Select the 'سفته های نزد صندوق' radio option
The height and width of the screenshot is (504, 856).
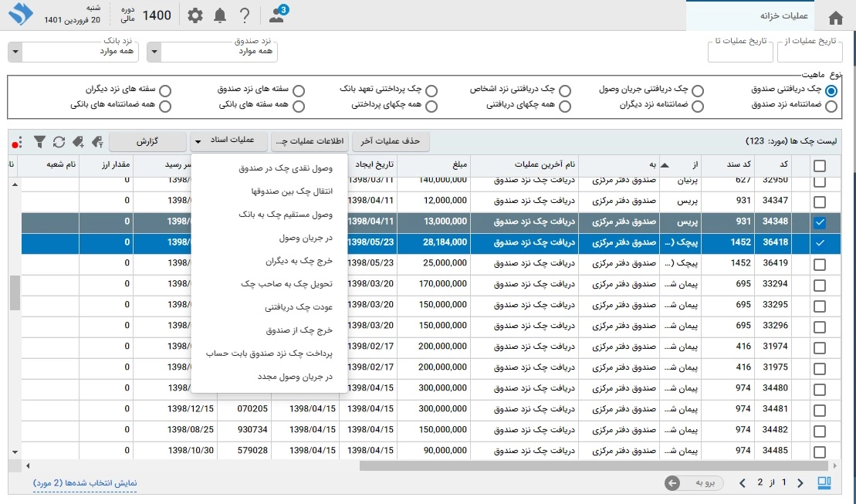click(x=299, y=90)
